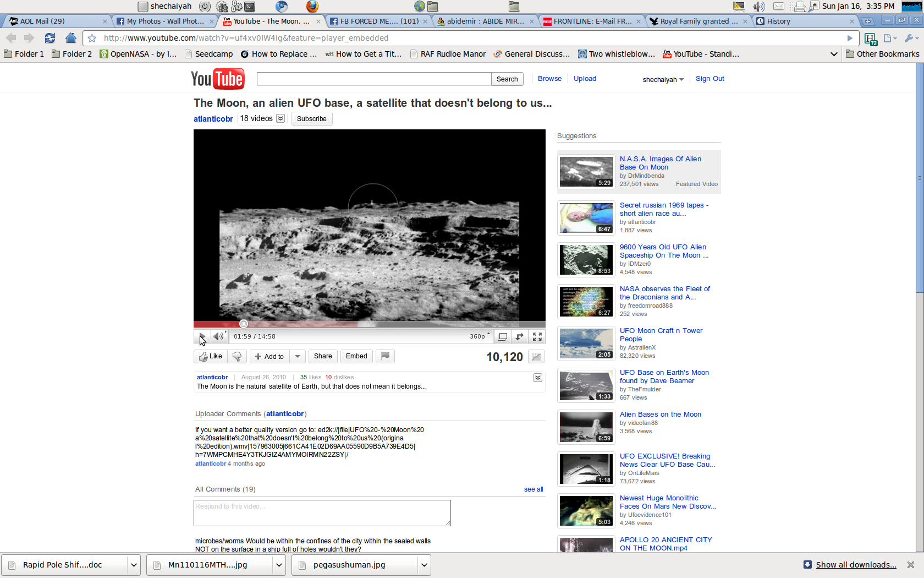Click the video progress scrubber handle

click(x=244, y=324)
